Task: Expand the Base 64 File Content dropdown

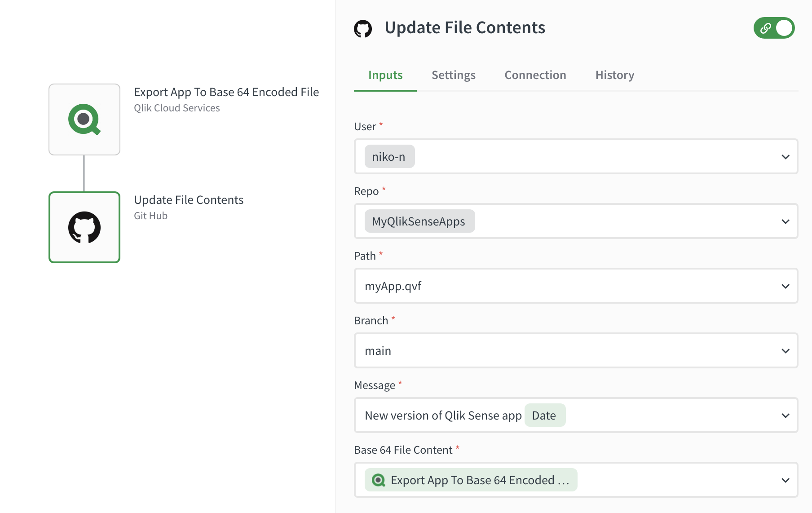Action: 785,480
